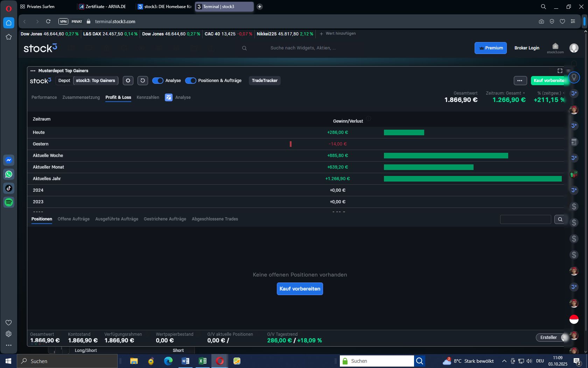Image resolution: width=588 pixels, height=368 pixels.
Task: Open the depot settings gear icon
Action: coord(128,81)
